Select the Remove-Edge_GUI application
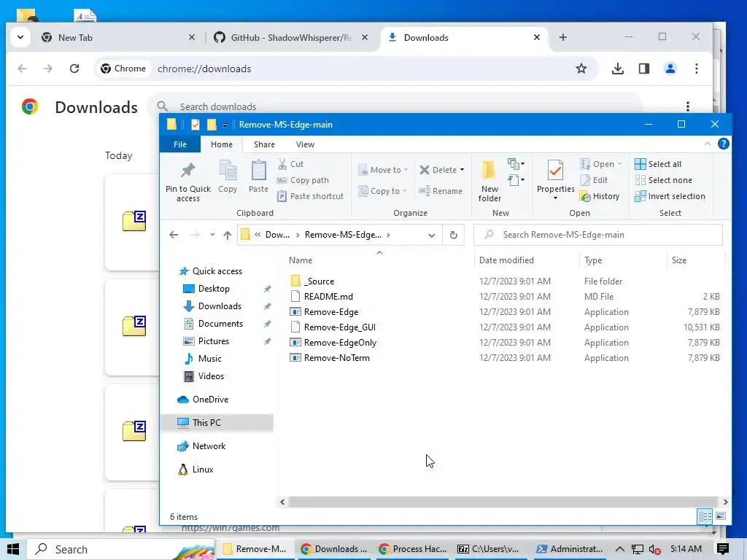 click(x=340, y=327)
